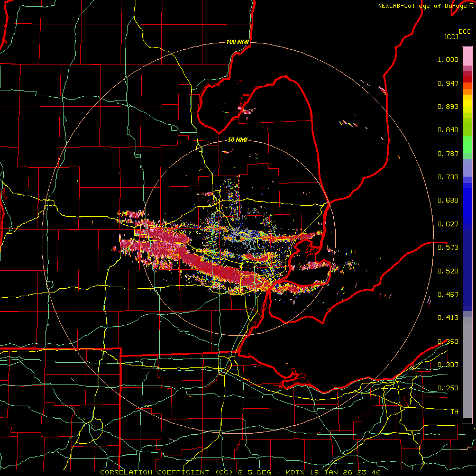This screenshot has height=476, width=476.
Task: Pick the 0.840 scale value
Action: [448, 130]
